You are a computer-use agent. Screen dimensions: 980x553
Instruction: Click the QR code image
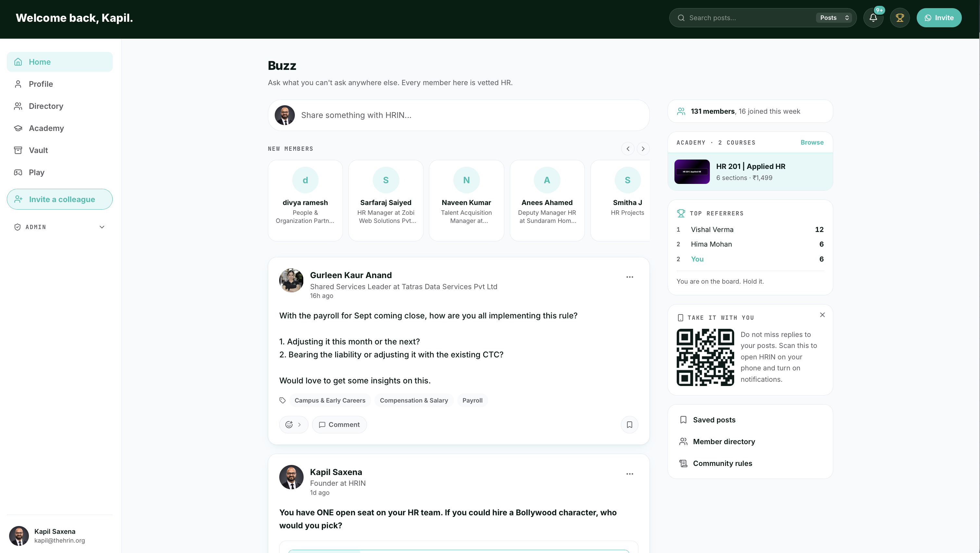pyautogui.click(x=705, y=357)
